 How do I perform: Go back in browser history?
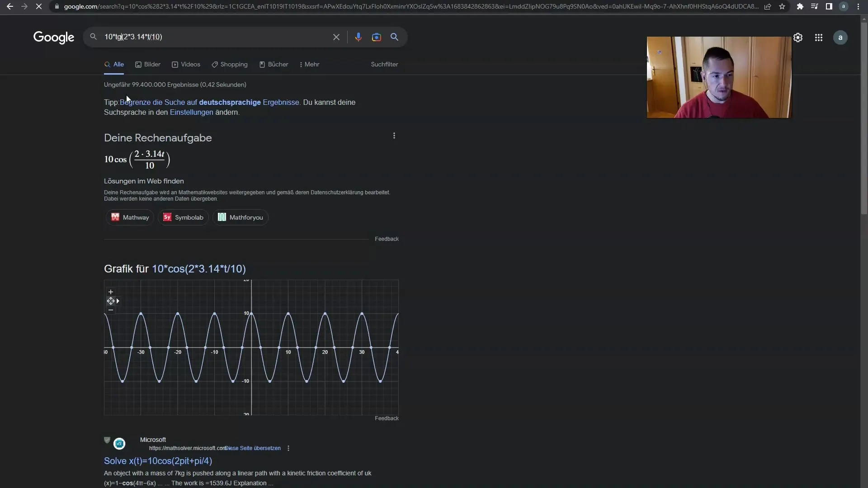9,6
